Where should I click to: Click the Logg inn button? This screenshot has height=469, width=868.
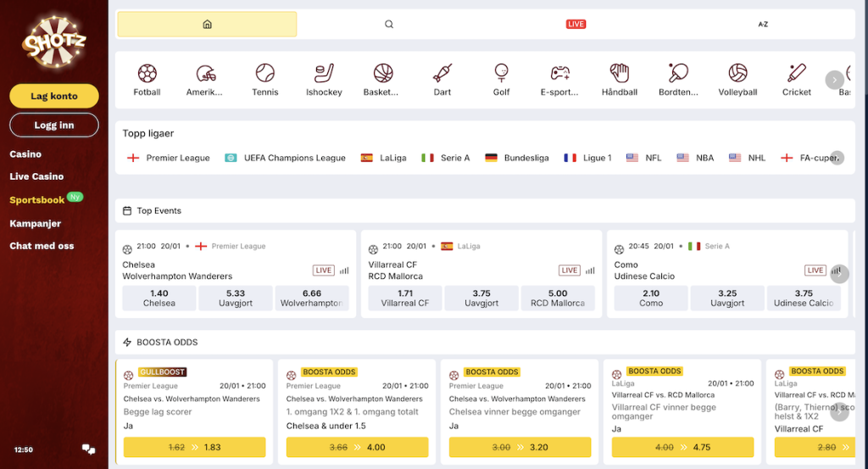pyautogui.click(x=54, y=126)
